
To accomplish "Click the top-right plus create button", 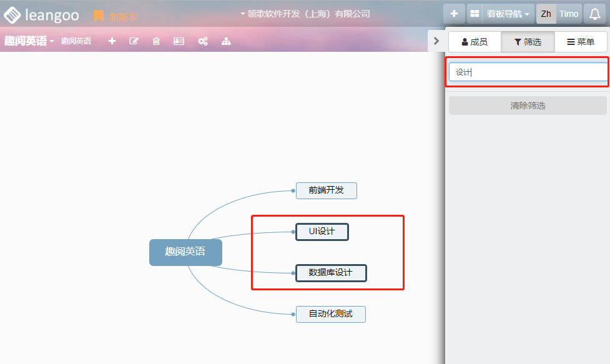I will pos(454,14).
